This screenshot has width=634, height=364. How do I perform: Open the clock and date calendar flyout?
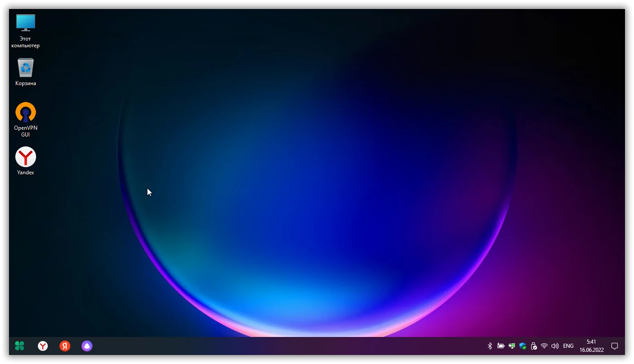[x=591, y=346]
